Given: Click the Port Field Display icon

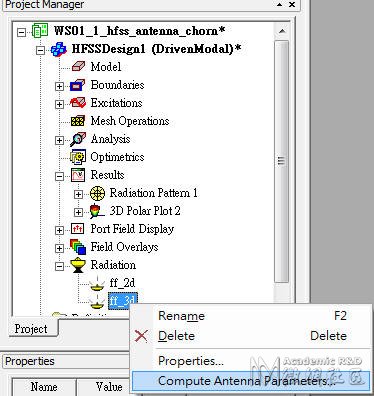Looking at the screenshot, I should coord(78,229).
